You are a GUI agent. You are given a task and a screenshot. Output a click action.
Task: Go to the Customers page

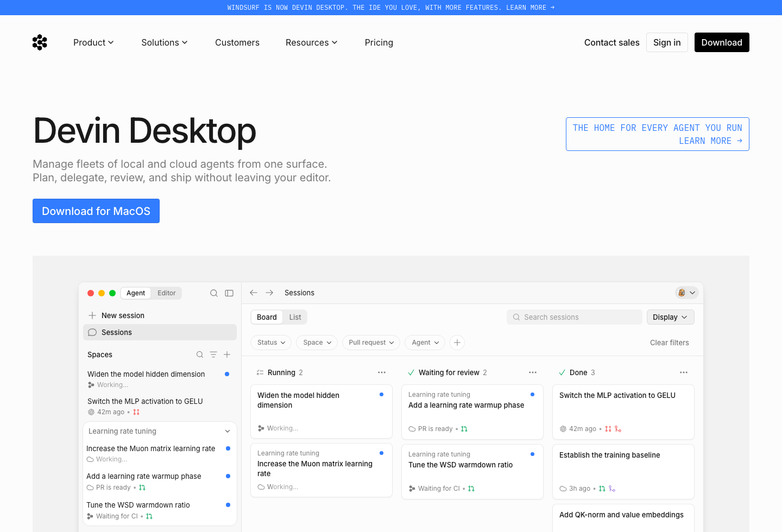pos(237,42)
